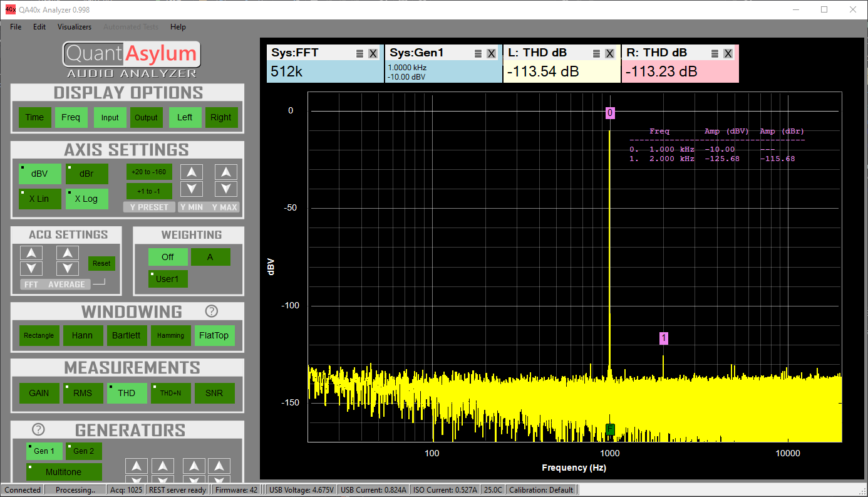
Task: Toggle the Left channel display
Action: click(185, 117)
